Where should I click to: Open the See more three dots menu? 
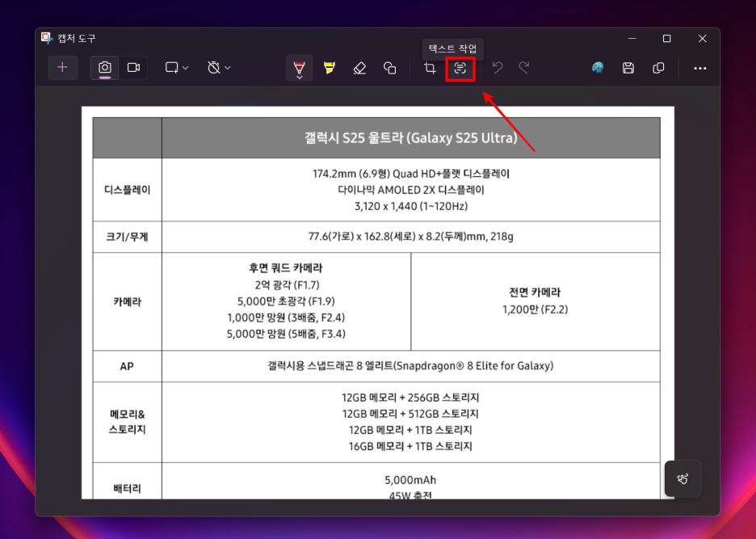pos(700,68)
